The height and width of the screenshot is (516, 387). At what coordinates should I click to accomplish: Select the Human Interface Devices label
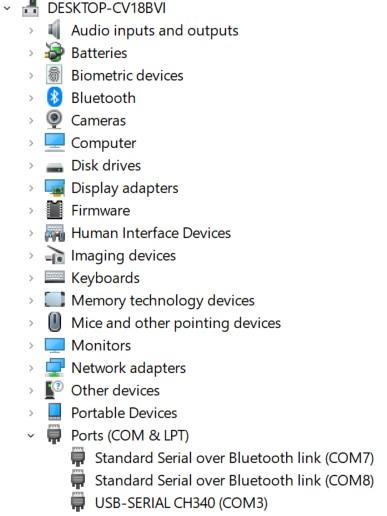tap(151, 233)
